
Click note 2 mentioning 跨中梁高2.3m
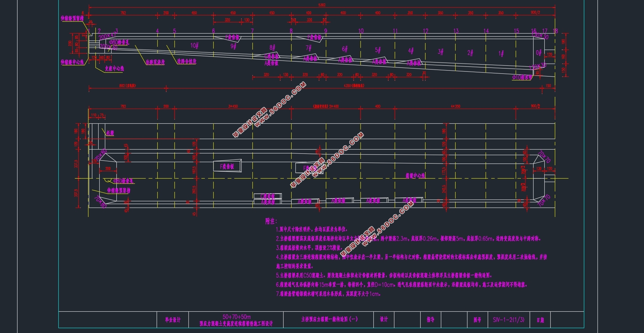tap(409, 239)
